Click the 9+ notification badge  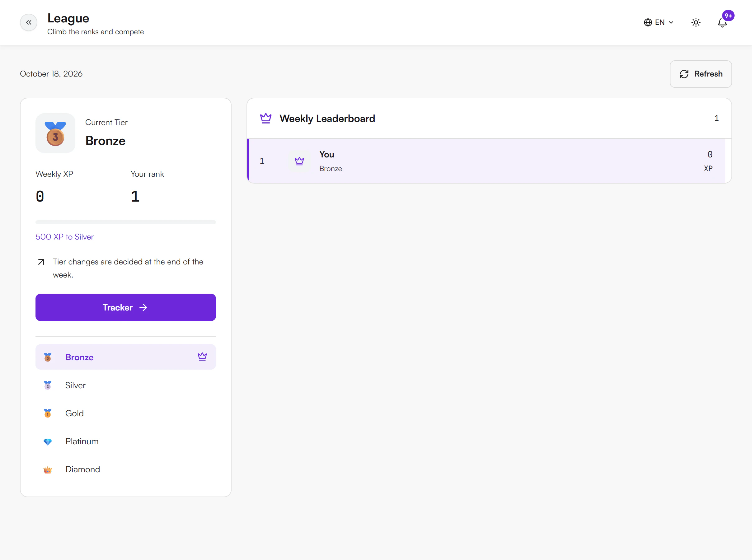pyautogui.click(x=728, y=16)
